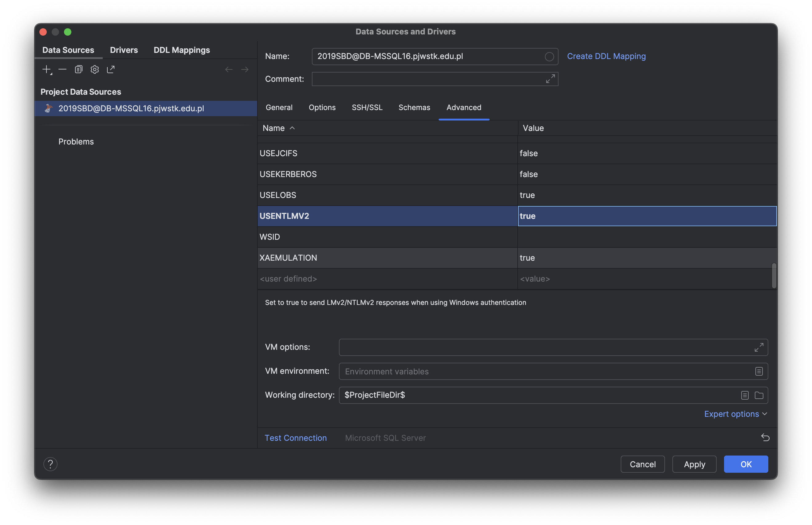Click the color circle in Name field
The image size is (812, 525).
pyautogui.click(x=549, y=57)
